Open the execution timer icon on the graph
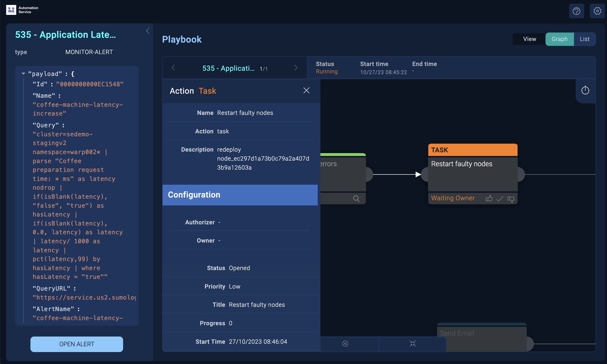 (585, 90)
